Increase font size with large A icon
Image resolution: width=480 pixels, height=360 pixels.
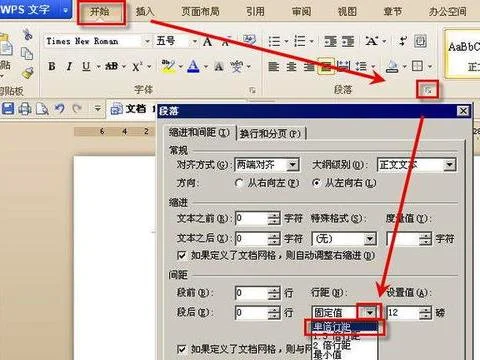[207, 42]
